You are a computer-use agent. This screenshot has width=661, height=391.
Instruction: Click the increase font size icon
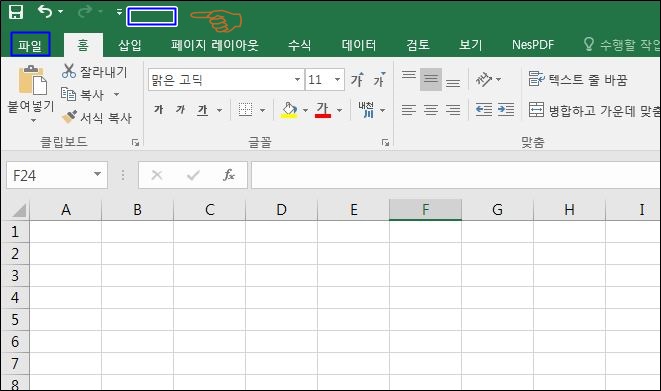tap(357, 79)
